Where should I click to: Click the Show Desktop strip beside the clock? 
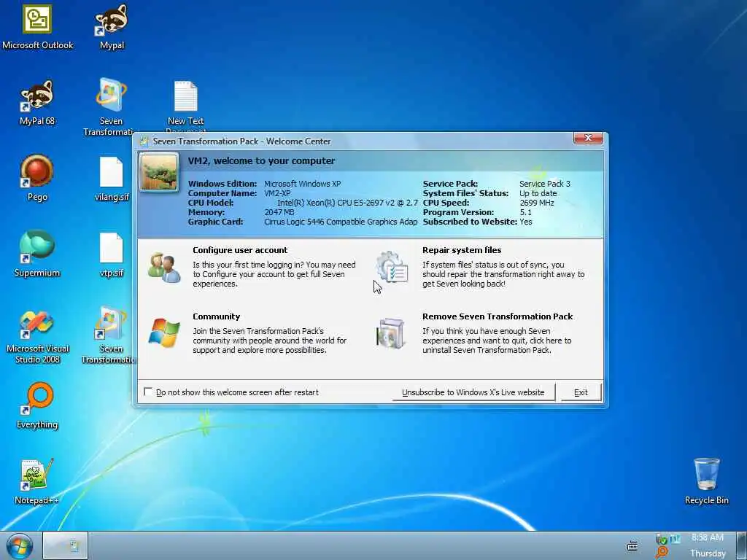[741, 545]
